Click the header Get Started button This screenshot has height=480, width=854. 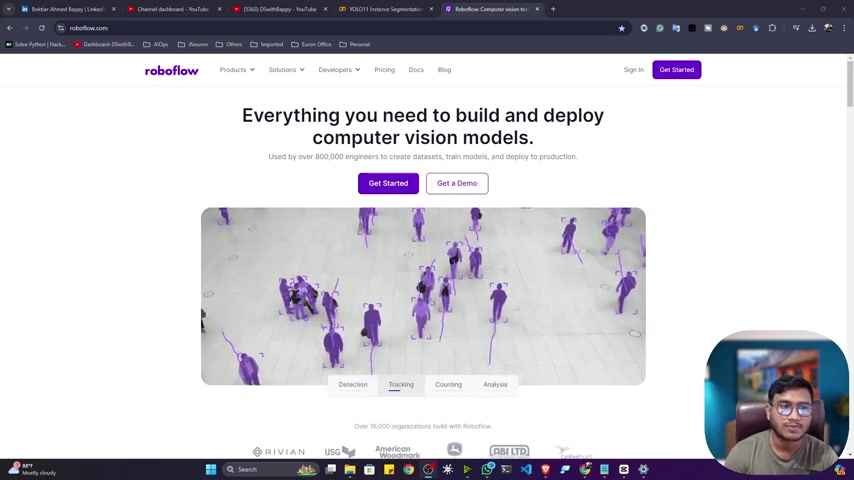coord(676,70)
